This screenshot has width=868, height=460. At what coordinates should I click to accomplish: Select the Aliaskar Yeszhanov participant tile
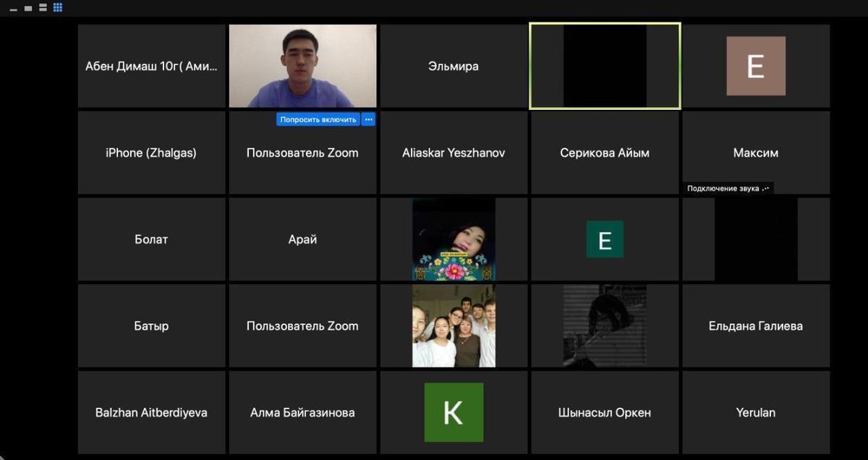click(454, 153)
